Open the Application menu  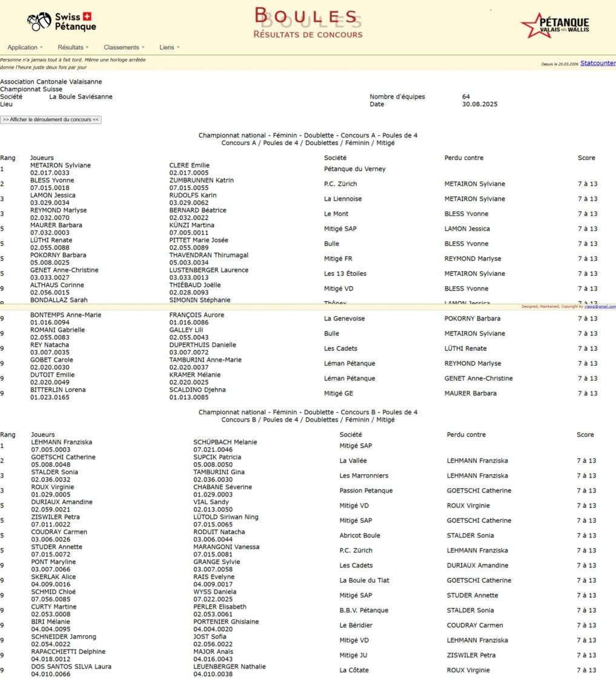coord(25,47)
